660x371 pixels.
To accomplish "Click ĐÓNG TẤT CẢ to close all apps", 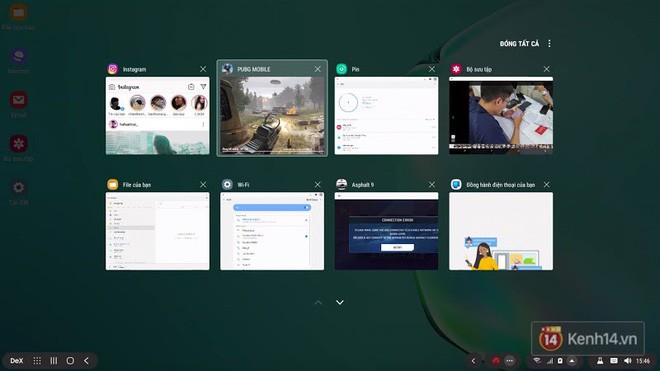I will [519, 44].
